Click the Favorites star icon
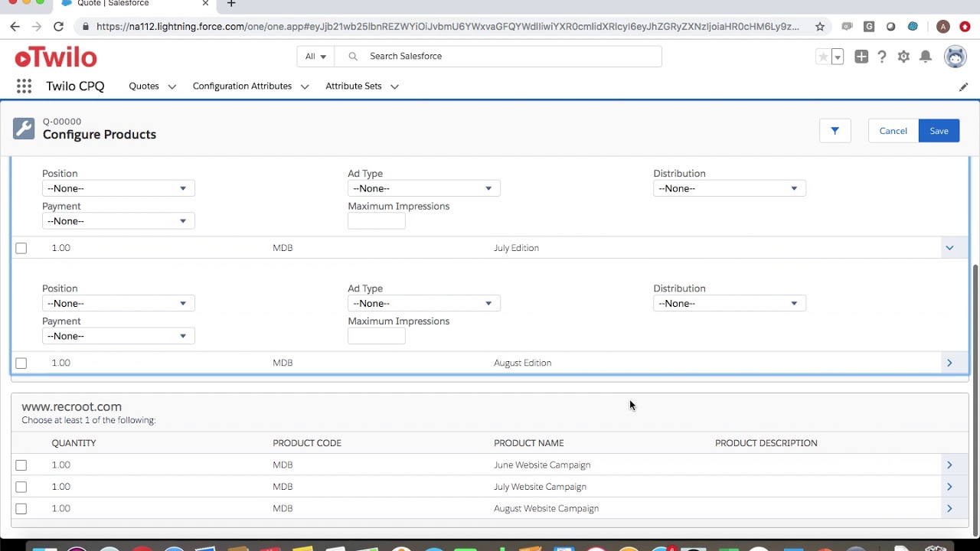 823,57
